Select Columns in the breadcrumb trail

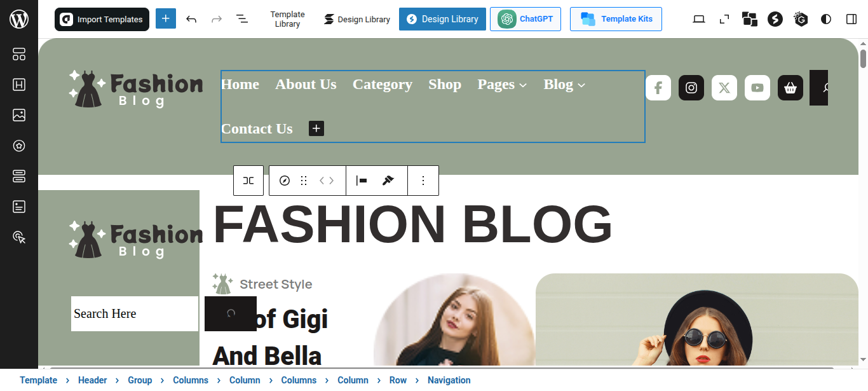(x=191, y=380)
